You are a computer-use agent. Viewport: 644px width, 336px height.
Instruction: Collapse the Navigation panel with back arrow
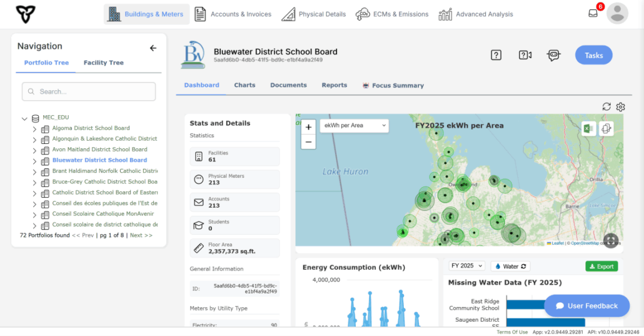(153, 48)
